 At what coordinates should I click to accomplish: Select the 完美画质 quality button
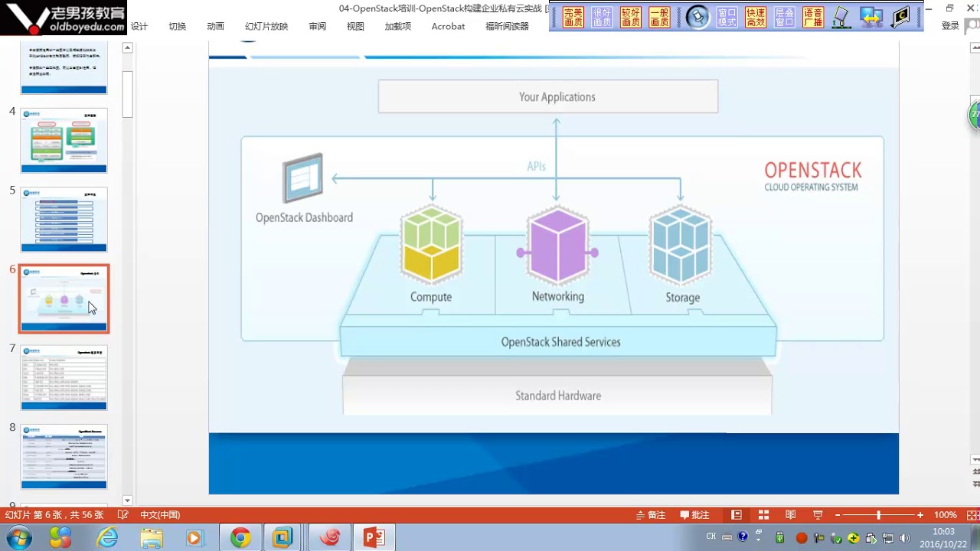[x=573, y=17]
